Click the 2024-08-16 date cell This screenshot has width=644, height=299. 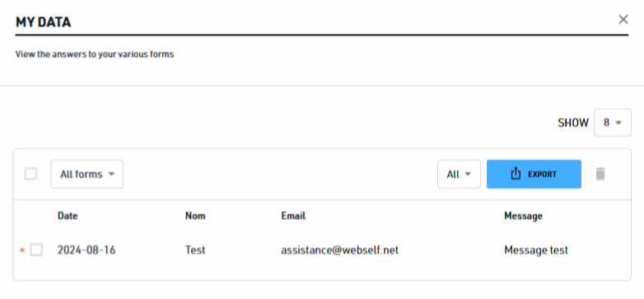click(86, 250)
